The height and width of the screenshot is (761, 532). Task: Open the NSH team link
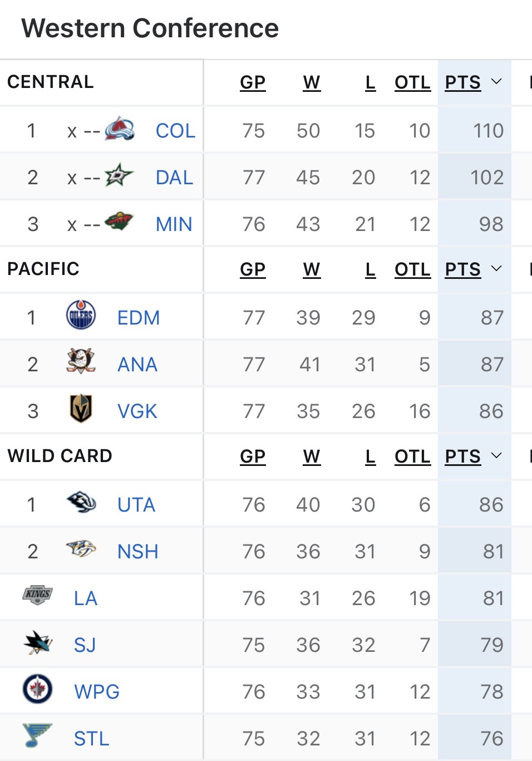(x=138, y=552)
